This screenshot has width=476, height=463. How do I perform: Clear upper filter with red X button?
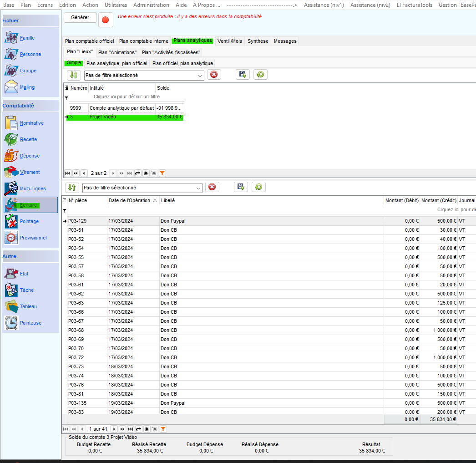point(214,75)
